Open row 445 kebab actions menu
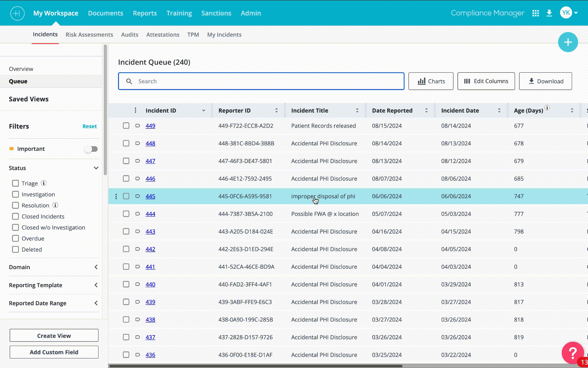The height and width of the screenshot is (368, 588). click(116, 196)
